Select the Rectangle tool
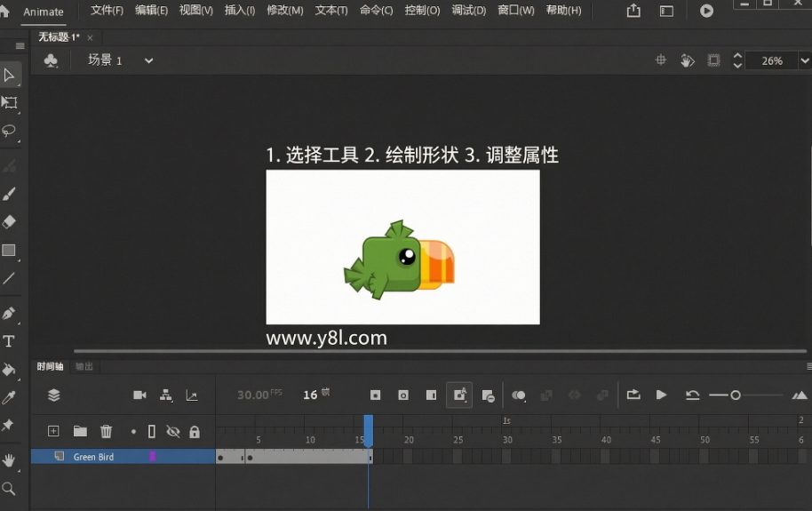 (9, 251)
